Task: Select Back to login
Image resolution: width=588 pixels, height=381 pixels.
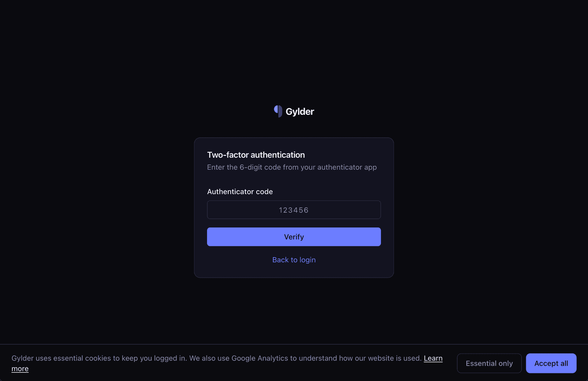Action: [294, 260]
